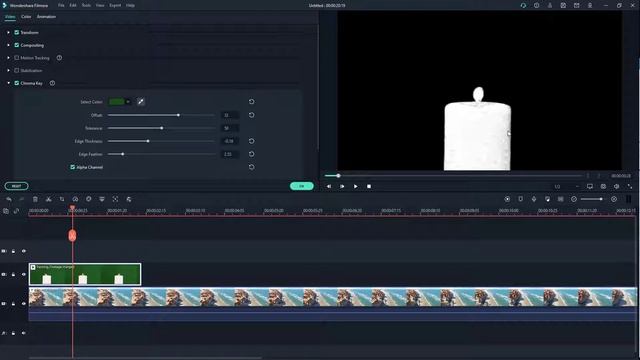Click the rewind previous frame button
The width and height of the screenshot is (640, 360).
[329, 187]
